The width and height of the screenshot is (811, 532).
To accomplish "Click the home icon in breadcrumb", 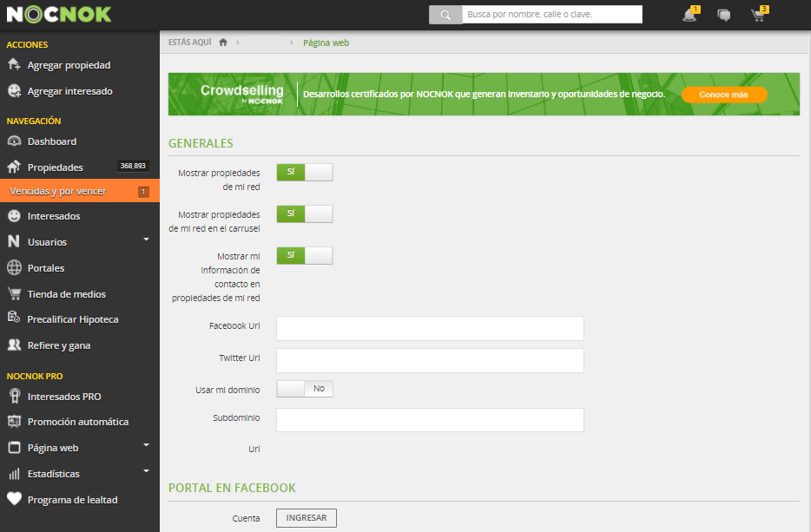I will pos(223,43).
